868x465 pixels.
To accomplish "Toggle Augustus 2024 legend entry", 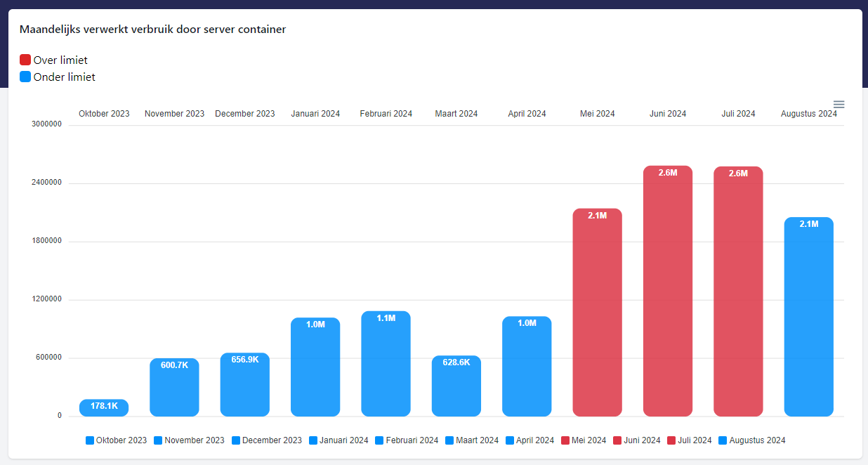I will click(751, 440).
